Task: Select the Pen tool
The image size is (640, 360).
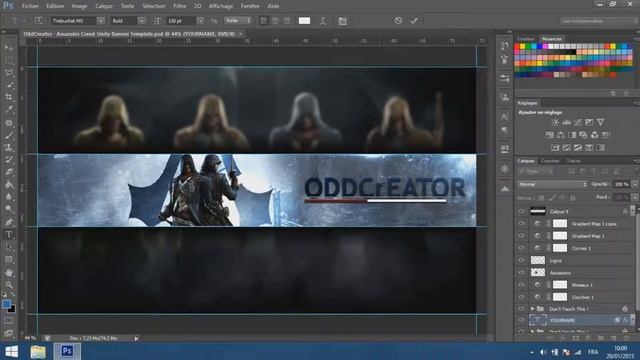Action: click(x=9, y=222)
